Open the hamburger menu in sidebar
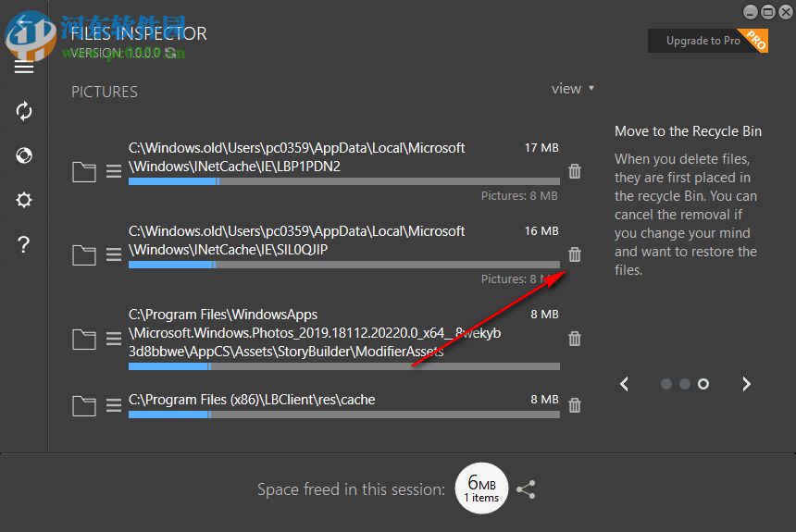This screenshot has height=532, width=796. click(x=24, y=67)
